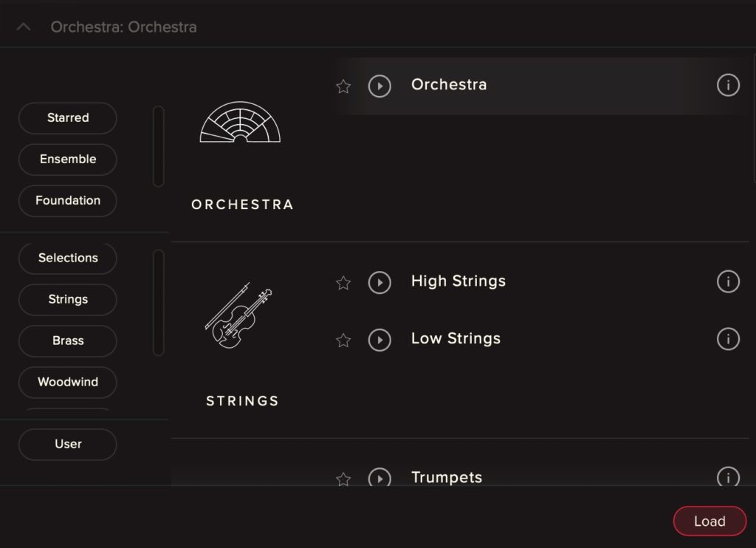Collapse the preset browser header
The image size is (756, 548).
pos(23,26)
